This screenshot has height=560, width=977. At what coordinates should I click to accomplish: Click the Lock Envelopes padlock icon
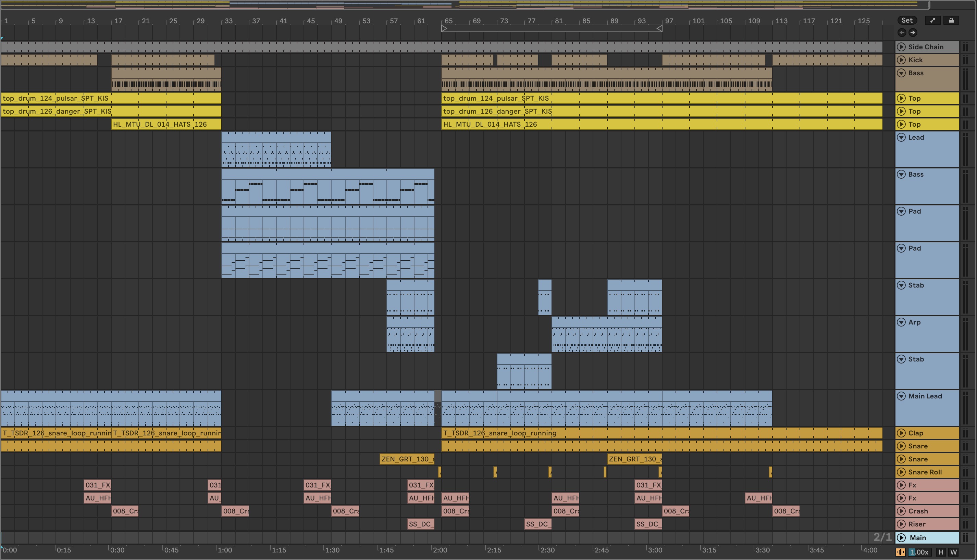point(951,21)
